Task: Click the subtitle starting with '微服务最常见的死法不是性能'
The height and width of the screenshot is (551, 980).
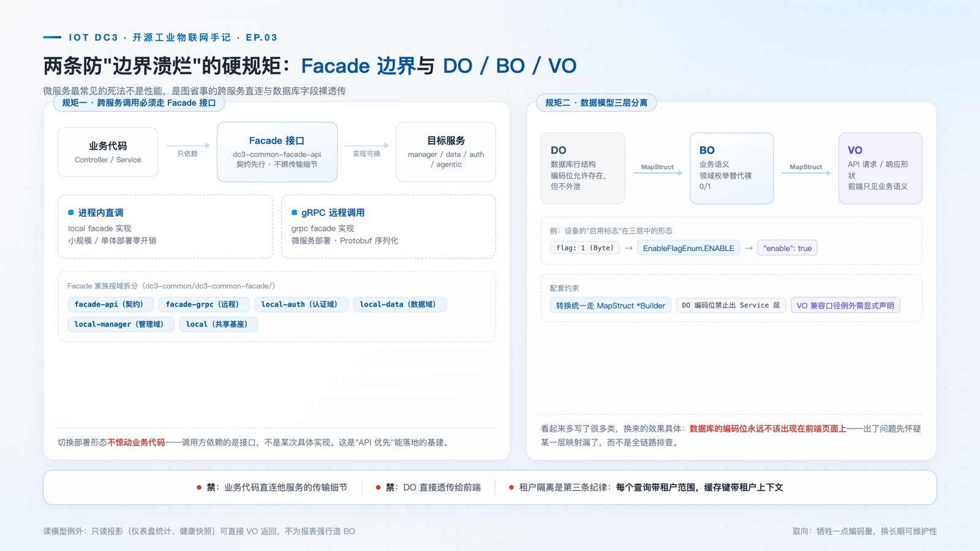Action: pyautogui.click(x=194, y=91)
